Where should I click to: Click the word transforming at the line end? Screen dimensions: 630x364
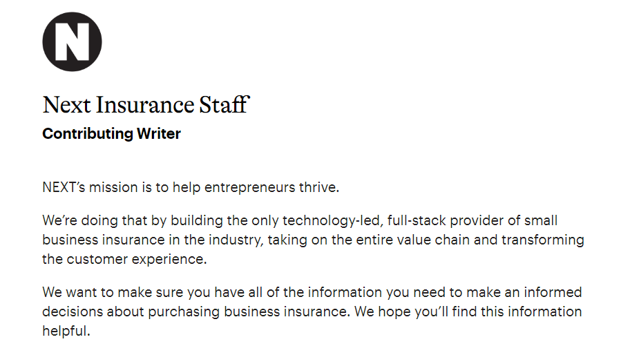pos(543,240)
